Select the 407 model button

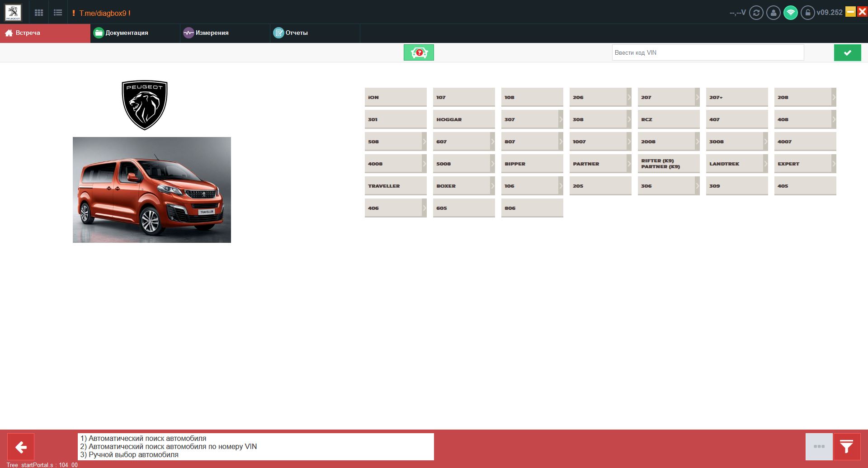coord(737,119)
